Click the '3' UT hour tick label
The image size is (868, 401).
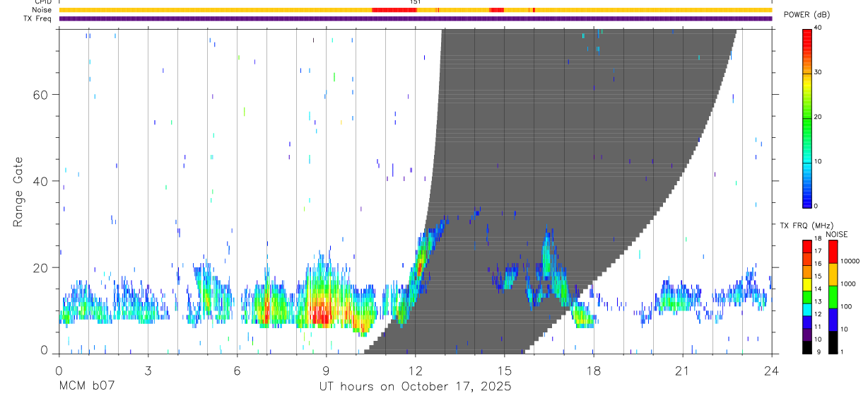tap(148, 371)
